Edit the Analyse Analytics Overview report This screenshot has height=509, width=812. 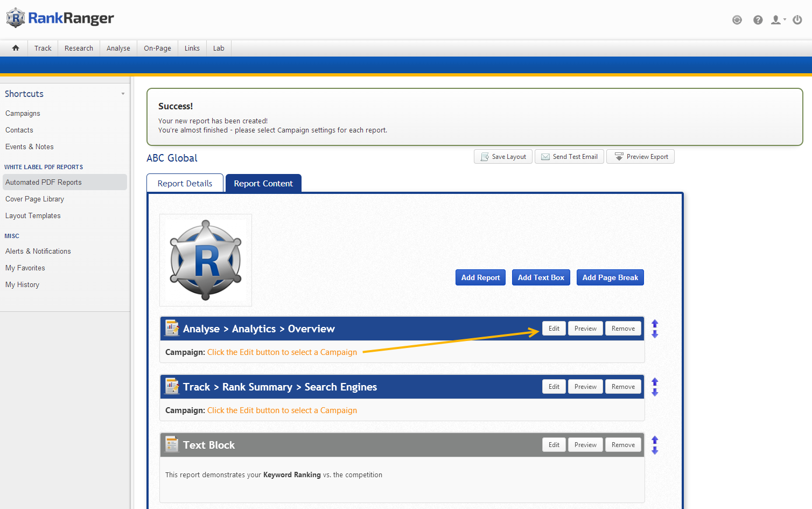coord(554,329)
